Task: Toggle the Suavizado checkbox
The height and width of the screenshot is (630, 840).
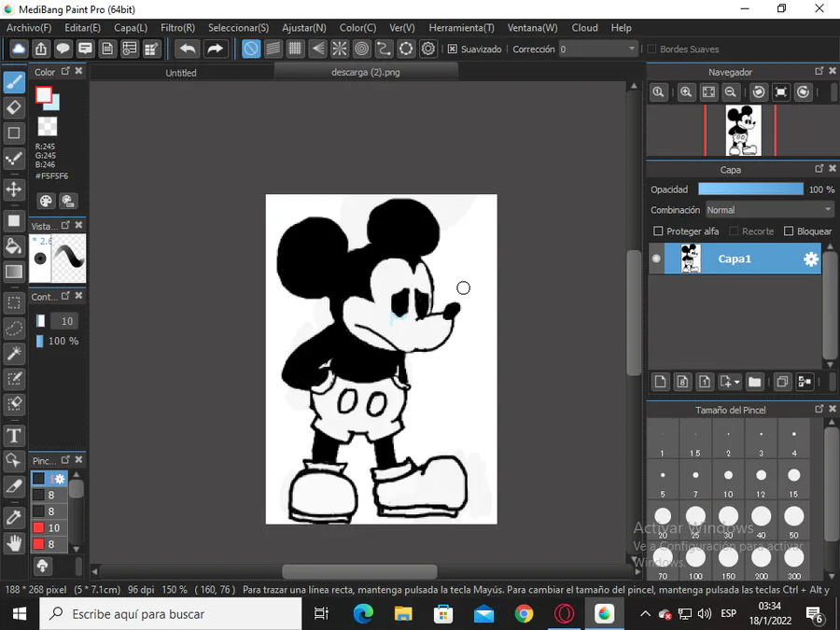Action: pos(453,49)
